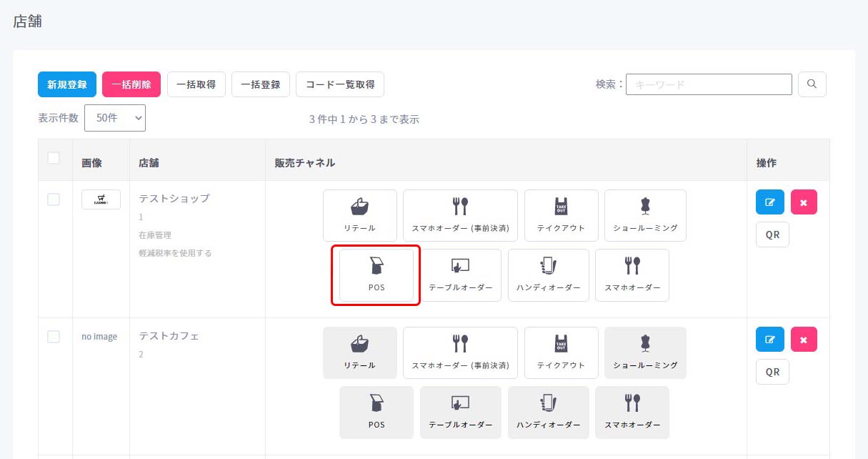Toggle テーブルオーダー channel for テストショップ
The height and width of the screenshot is (459, 868).
[460, 275]
